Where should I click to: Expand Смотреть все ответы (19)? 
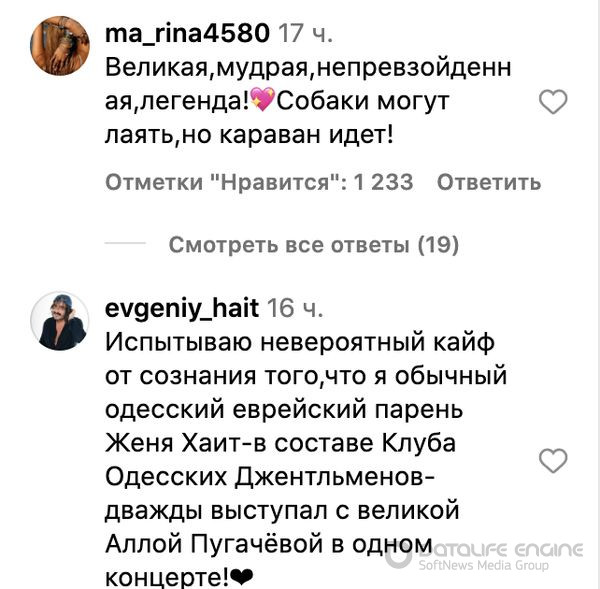314,245
